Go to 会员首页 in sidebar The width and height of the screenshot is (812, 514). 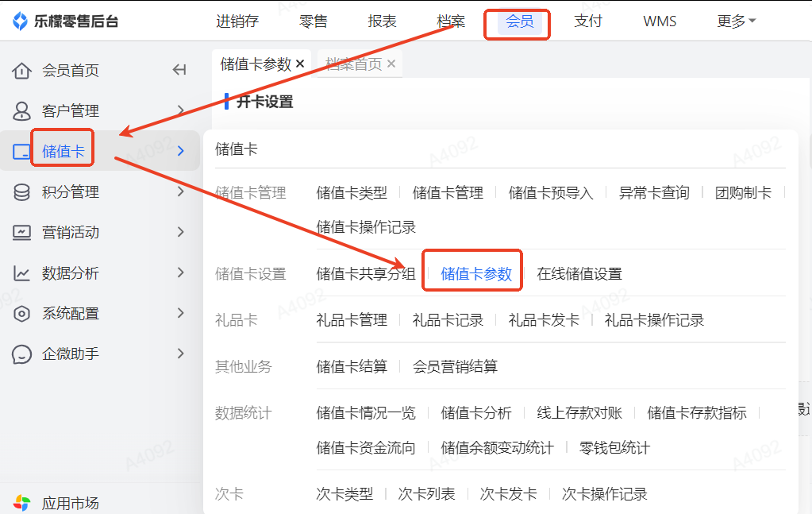click(x=71, y=71)
